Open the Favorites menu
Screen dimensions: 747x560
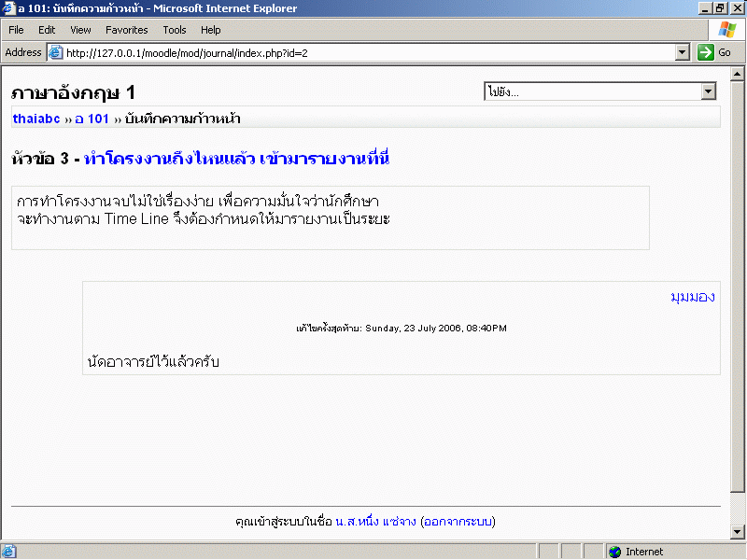pos(126,30)
